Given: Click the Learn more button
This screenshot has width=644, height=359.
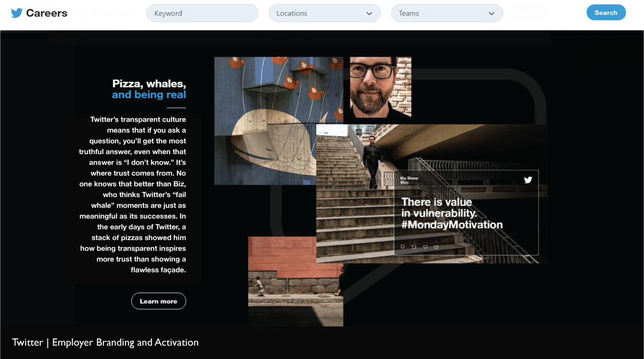Looking at the screenshot, I should coord(159,301).
